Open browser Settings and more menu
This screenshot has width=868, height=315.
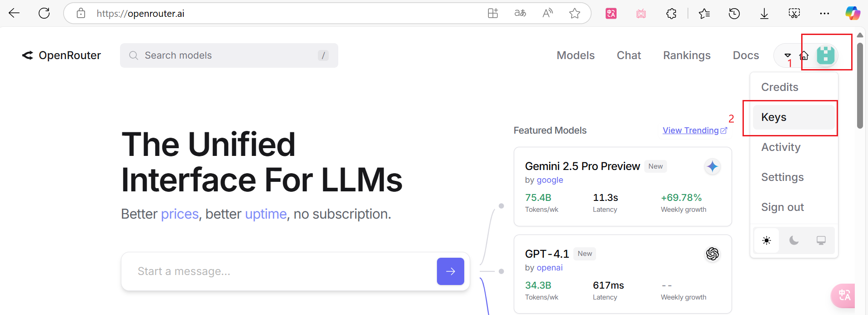coord(824,14)
